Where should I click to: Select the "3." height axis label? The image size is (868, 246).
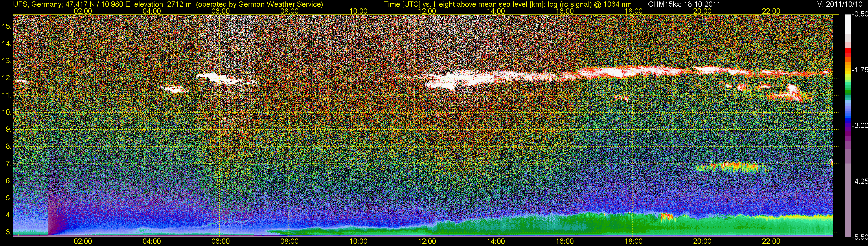click(x=8, y=232)
